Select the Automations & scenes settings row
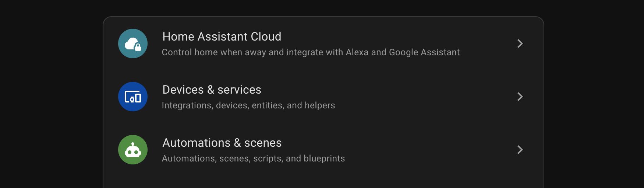The image size is (644, 188). (x=331, y=150)
